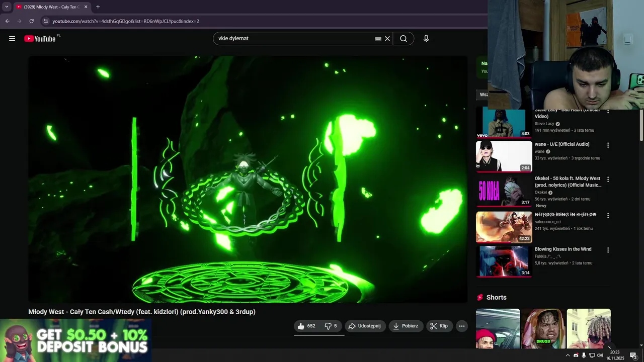Click the browser address bar URL

click(x=126, y=21)
